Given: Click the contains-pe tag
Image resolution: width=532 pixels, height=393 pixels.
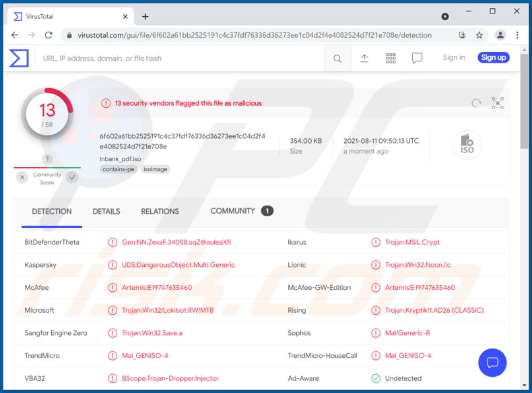Looking at the screenshot, I should tap(119, 169).
